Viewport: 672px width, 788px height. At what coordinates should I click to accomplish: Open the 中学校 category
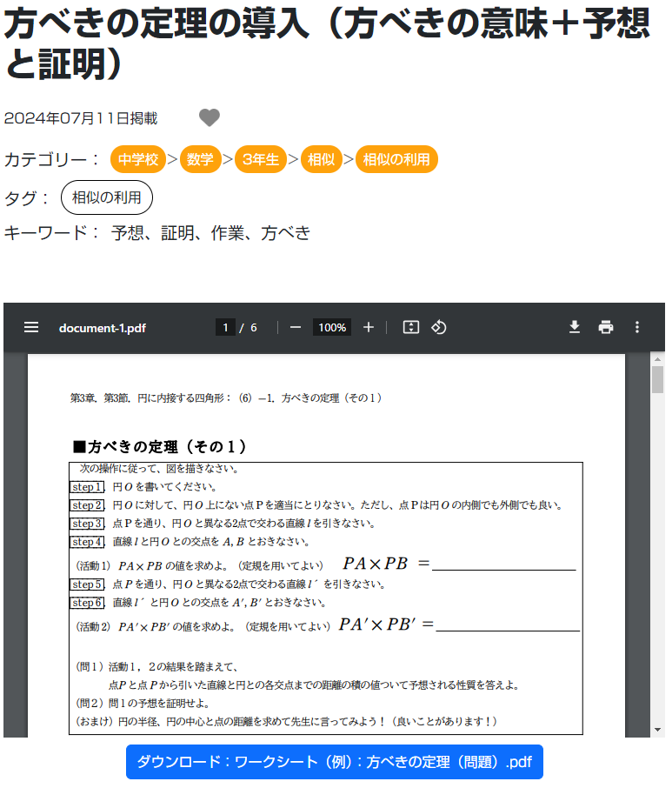pos(138,160)
